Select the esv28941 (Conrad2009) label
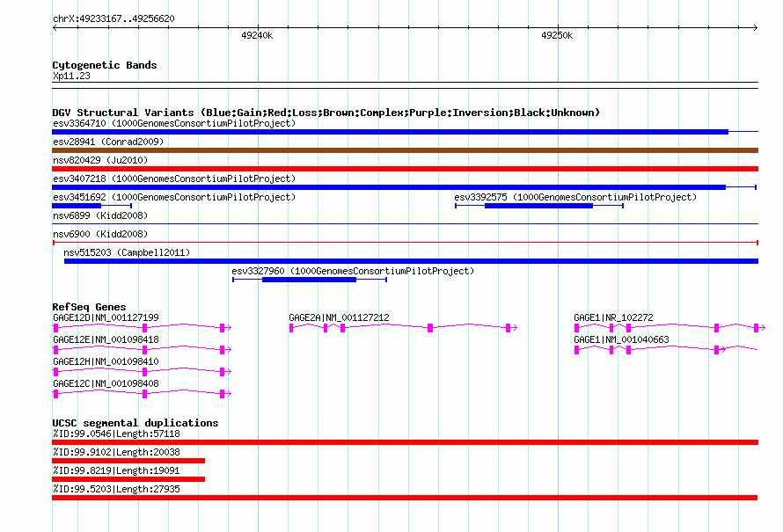This screenshot has width=783, height=532. pyautogui.click(x=108, y=142)
